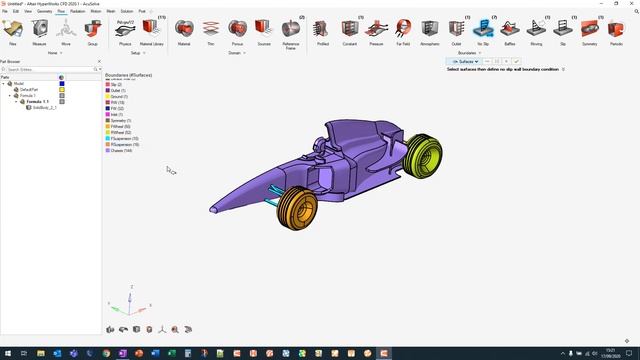640x360 pixels.
Task: Click the Part Browser search field
Action: (x=50, y=69)
